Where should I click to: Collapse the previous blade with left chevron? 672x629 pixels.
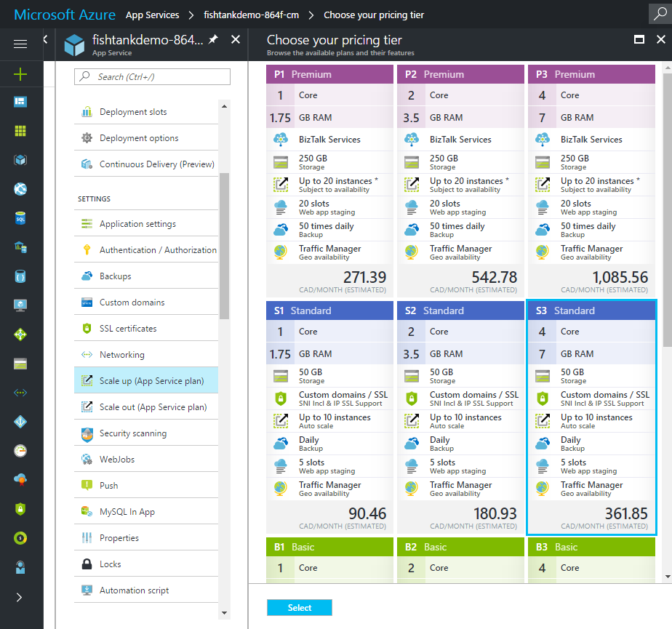45,39
